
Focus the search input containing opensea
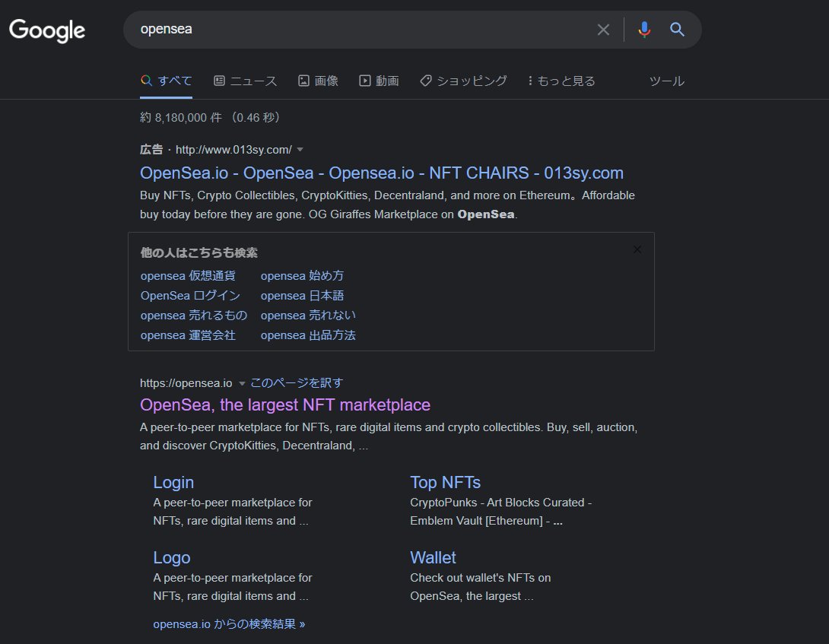360,30
